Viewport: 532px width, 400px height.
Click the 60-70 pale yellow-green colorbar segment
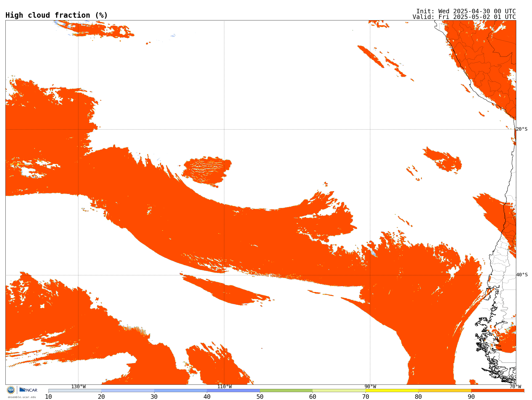339,391
